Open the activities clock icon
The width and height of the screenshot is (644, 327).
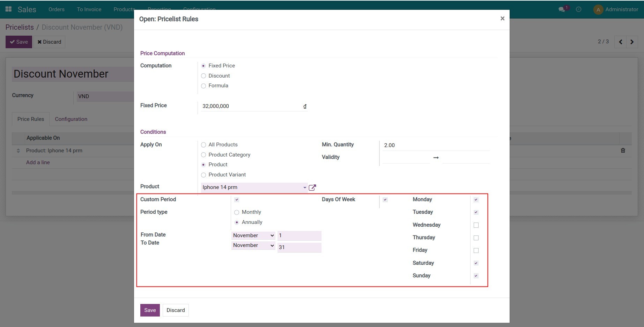tap(578, 9)
